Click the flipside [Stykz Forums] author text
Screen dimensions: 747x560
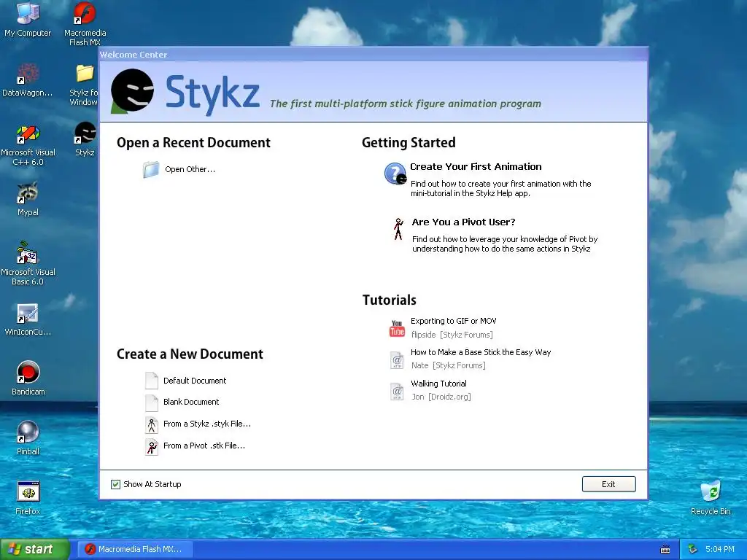click(452, 335)
